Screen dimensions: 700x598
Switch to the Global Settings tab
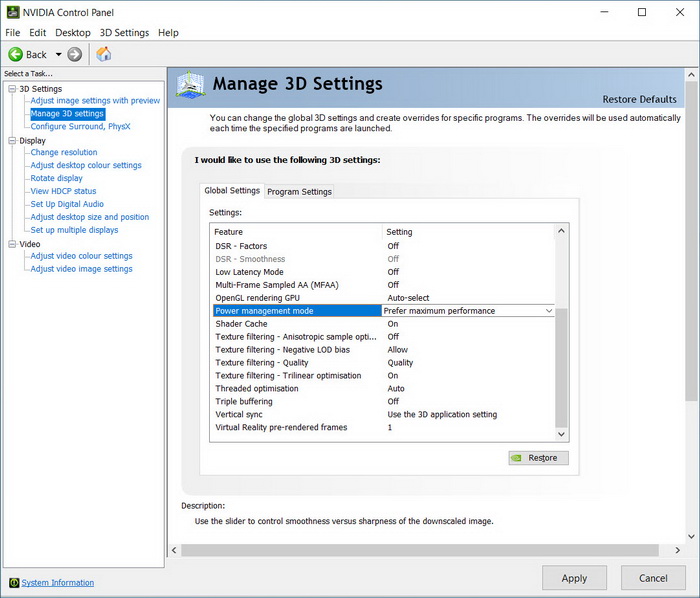(232, 191)
